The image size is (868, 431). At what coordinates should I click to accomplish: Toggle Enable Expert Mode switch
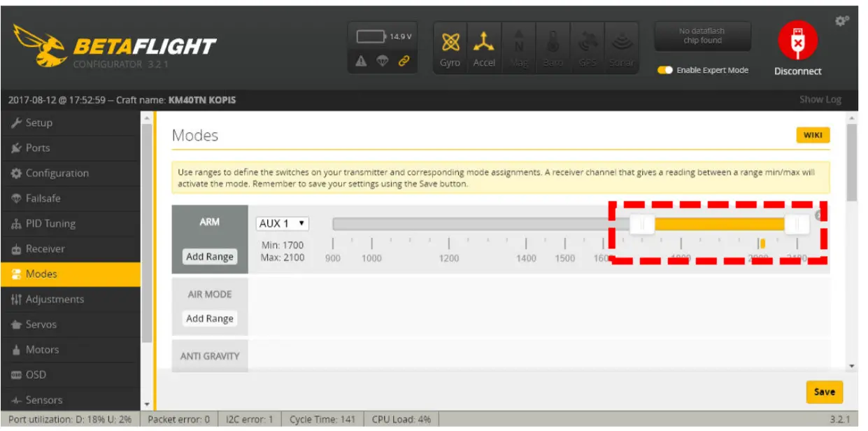point(664,71)
